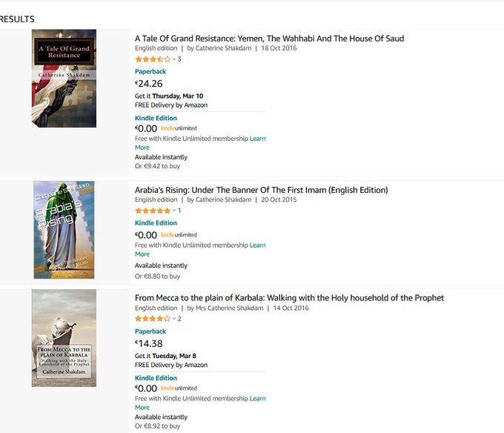Select Paperback format for A Tale Of Grand Resistance
The image size is (504, 433).
[x=150, y=71]
